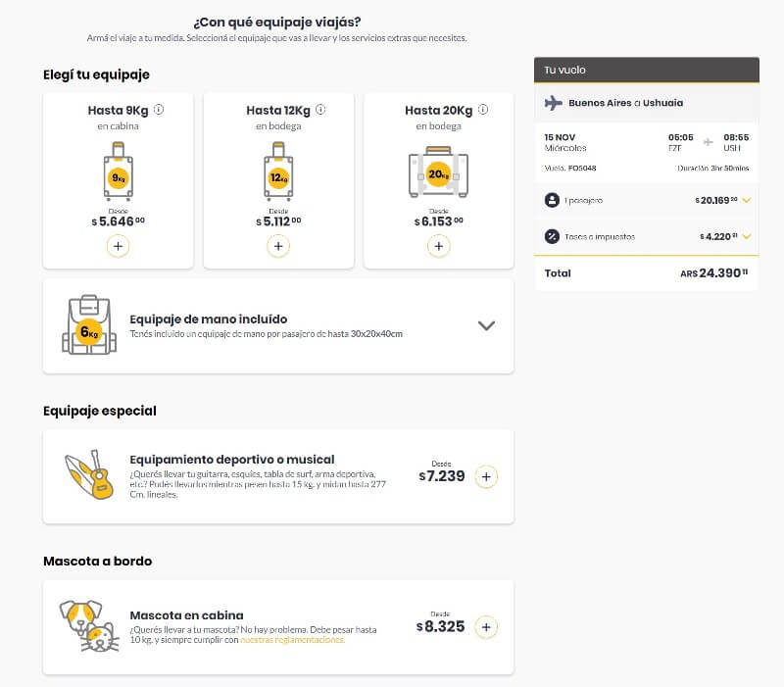Add the 9Kg cabin baggage option
Viewport: 784px width, 687px height.
[118, 246]
